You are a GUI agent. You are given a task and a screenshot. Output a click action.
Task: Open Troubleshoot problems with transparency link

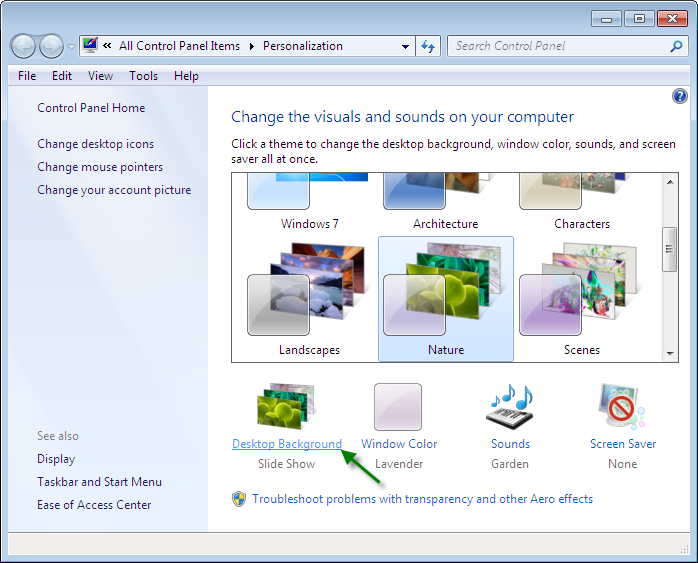(x=422, y=499)
